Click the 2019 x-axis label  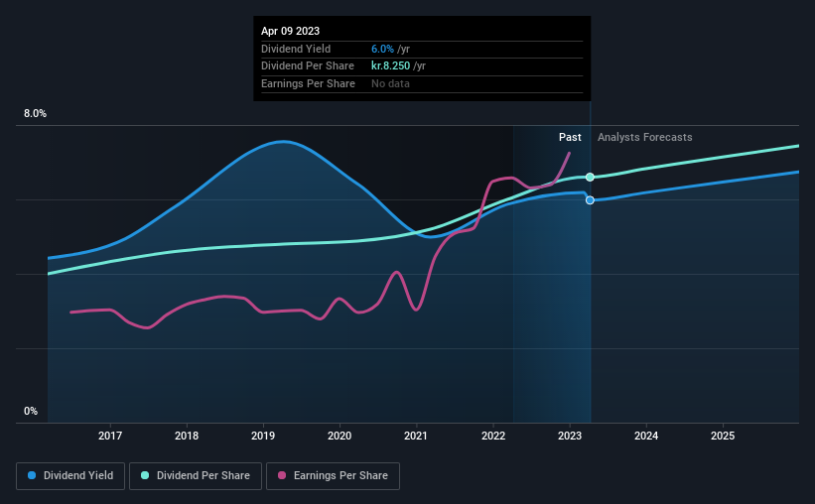[263, 436]
